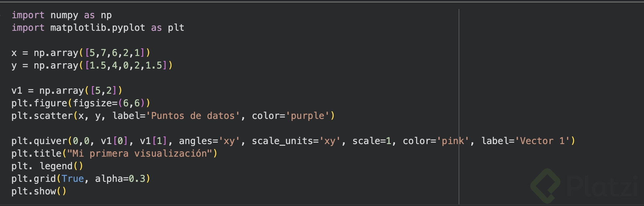
Task: Click the Platzi logo watermark icon
Action: click(x=546, y=185)
